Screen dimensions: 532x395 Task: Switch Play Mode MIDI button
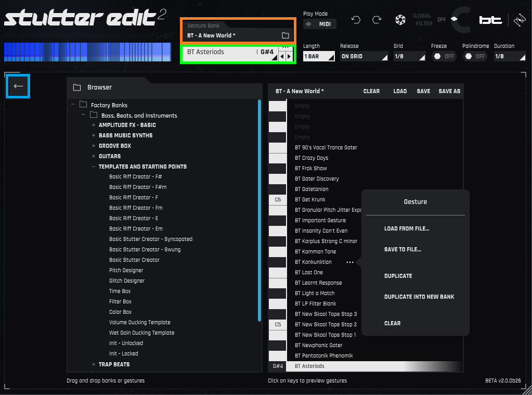pos(320,24)
